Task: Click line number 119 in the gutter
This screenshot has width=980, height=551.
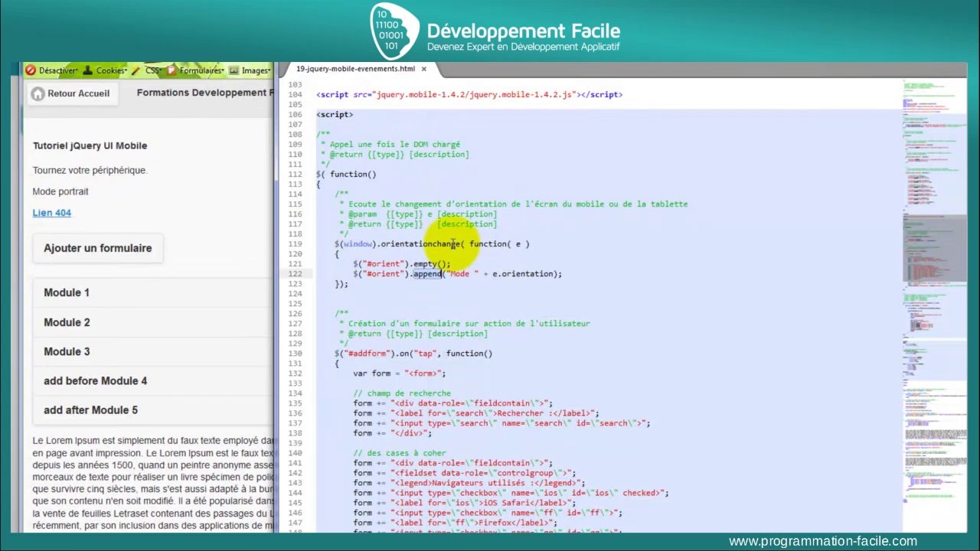Action: [295, 243]
